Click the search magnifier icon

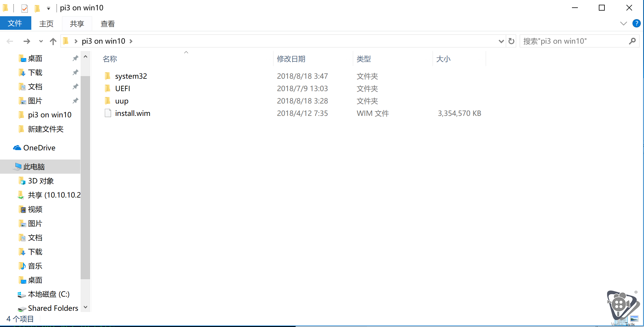[x=632, y=41]
